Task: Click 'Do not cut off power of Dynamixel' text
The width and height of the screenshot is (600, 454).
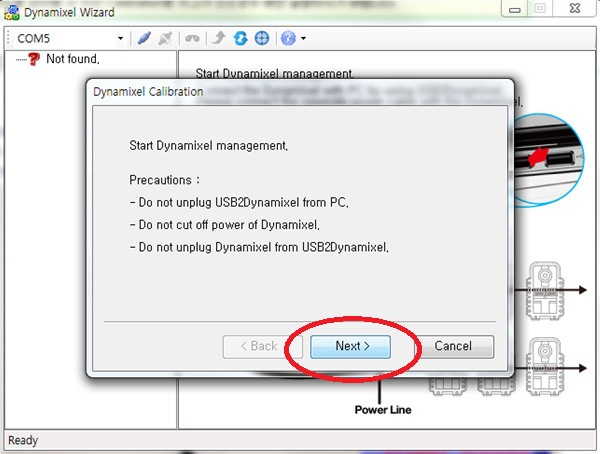Action: 225,225
